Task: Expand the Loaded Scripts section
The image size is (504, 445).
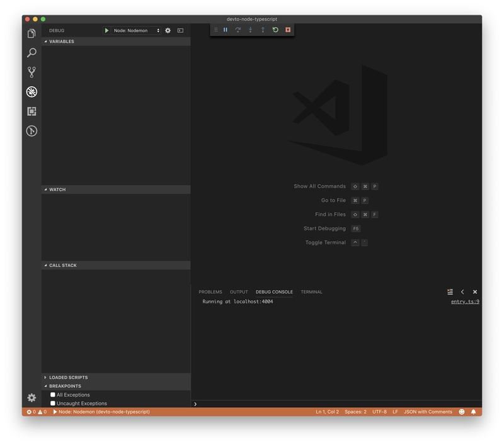Action: tap(116, 378)
